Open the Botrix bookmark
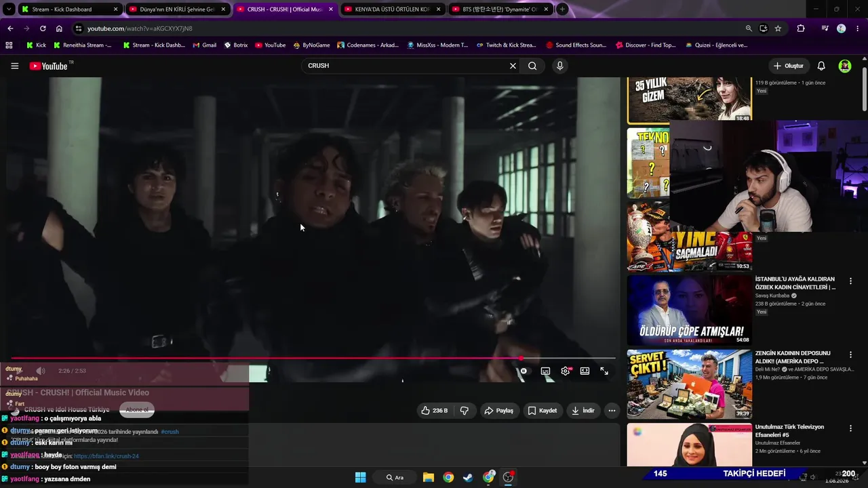The height and width of the screenshot is (488, 868). pos(235,45)
